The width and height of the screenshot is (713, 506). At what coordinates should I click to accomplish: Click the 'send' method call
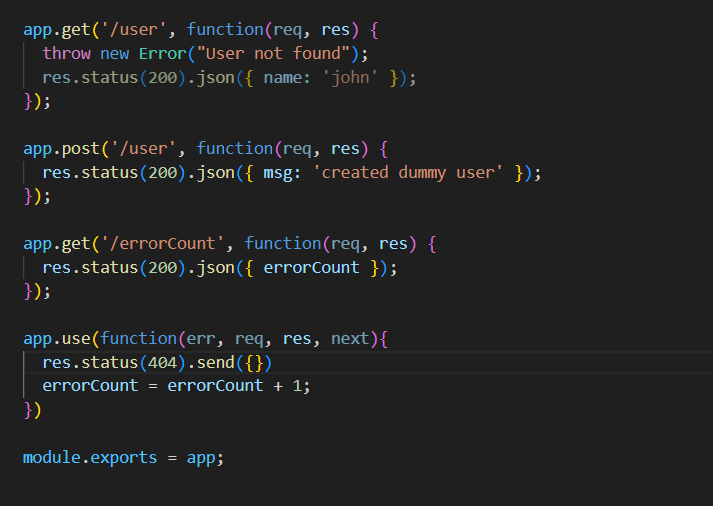[x=215, y=363]
